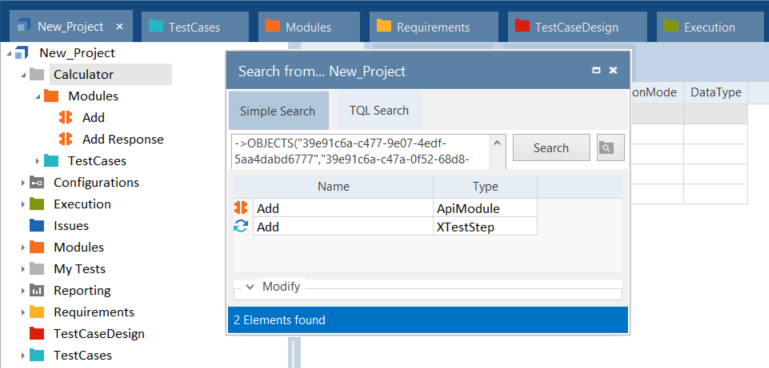The height and width of the screenshot is (368, 769).
Task: Select the XTestStep refresh icon in the results
Action: click(241, 227)
